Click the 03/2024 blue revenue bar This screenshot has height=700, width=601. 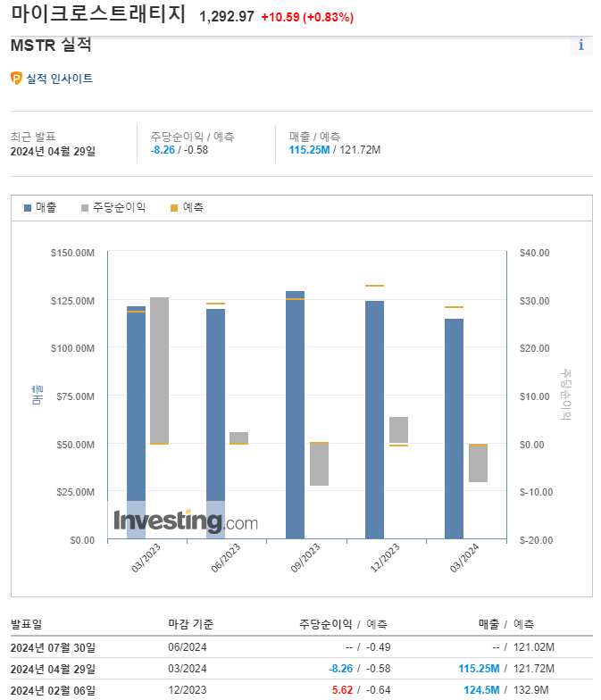click(454, 429)
